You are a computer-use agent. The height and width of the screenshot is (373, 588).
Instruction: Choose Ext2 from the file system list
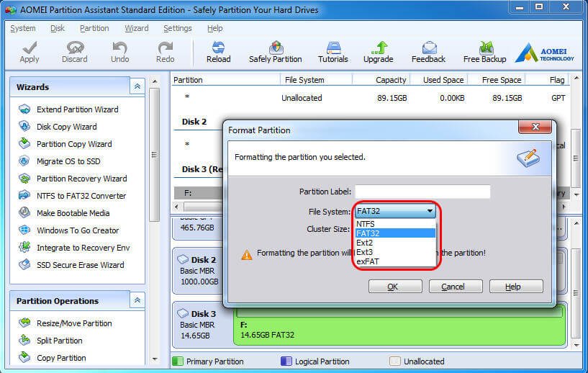click(395, 243)
